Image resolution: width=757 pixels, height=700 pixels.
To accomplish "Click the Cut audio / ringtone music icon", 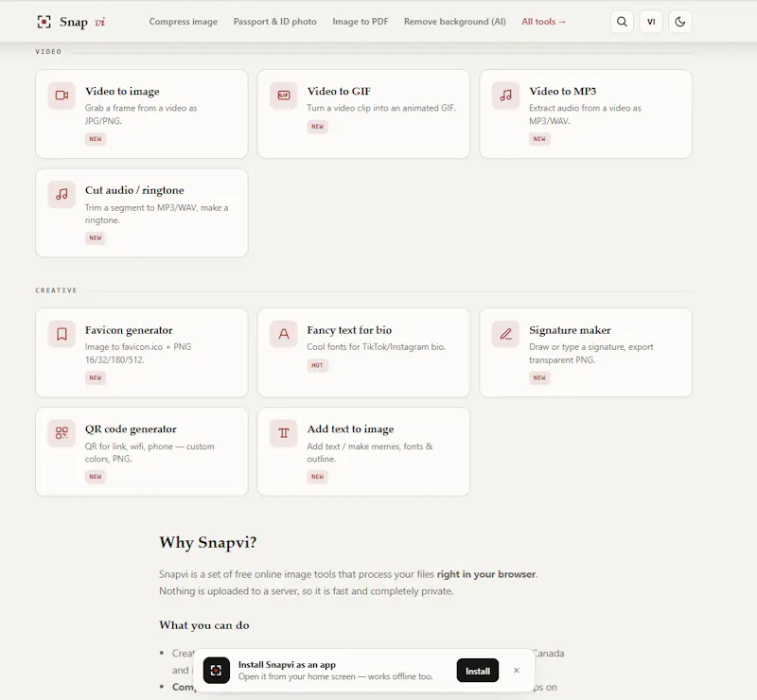I will click(62, 195).
